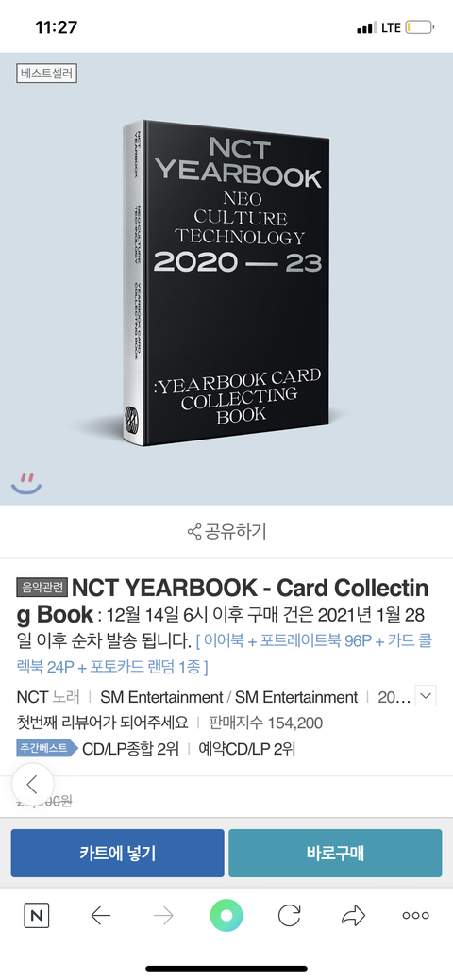Tap the 주간베스트 ranking tag
Viewport: 453px width, 980px height.
pos(47,748)
